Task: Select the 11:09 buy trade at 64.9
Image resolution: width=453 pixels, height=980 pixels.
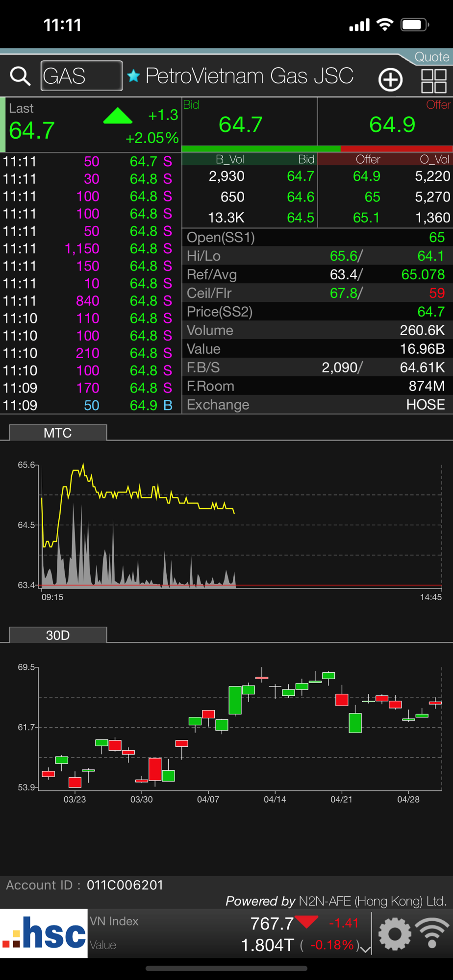Action: 91,405
